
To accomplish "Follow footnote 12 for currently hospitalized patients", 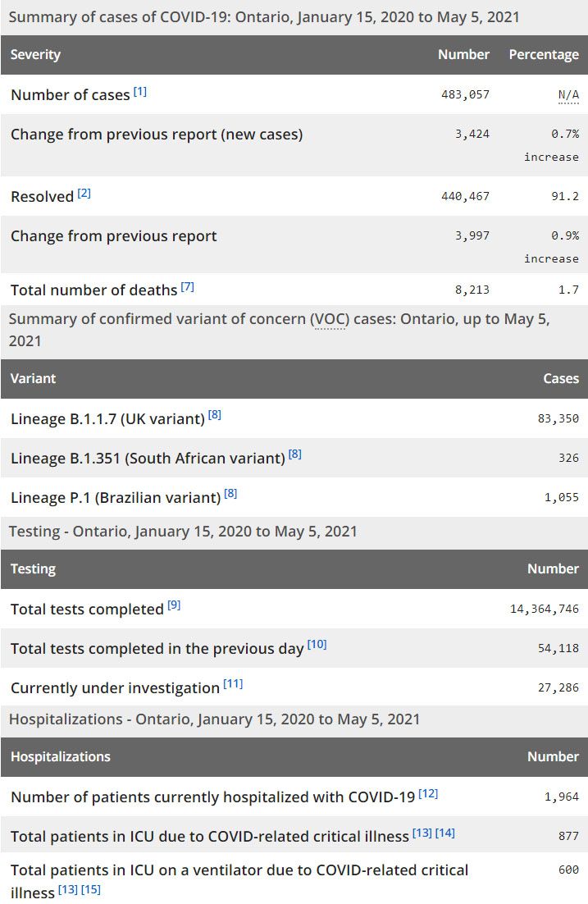I will click(428, 793).
